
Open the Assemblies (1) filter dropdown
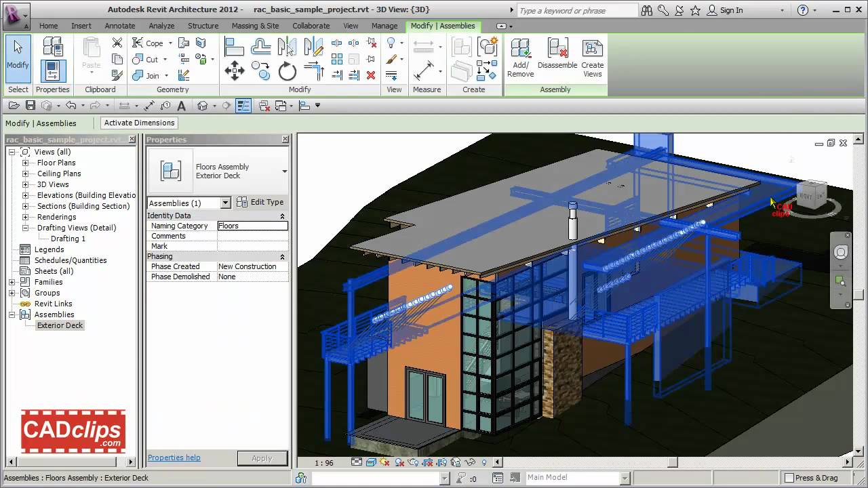tap(226, 203)
